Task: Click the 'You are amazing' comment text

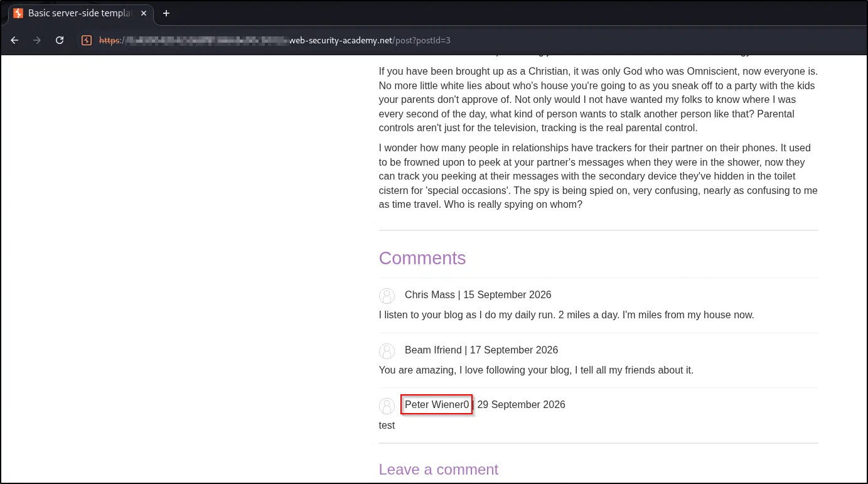Action: click(x=536, y=370)
